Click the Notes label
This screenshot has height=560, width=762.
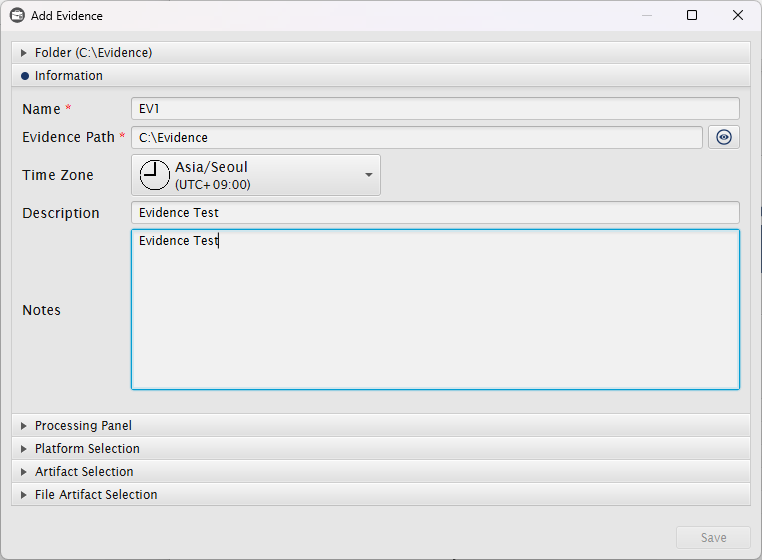click(41, 310)
